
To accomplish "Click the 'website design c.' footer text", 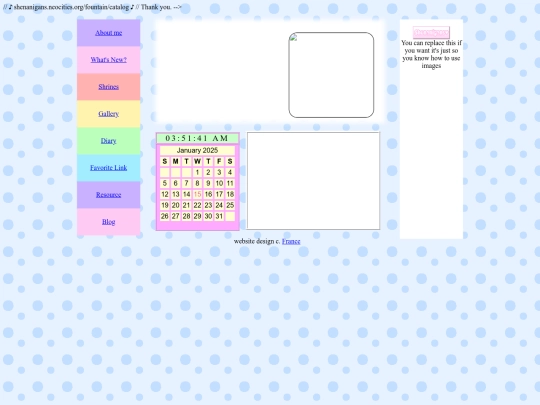I will click(257, 241).
